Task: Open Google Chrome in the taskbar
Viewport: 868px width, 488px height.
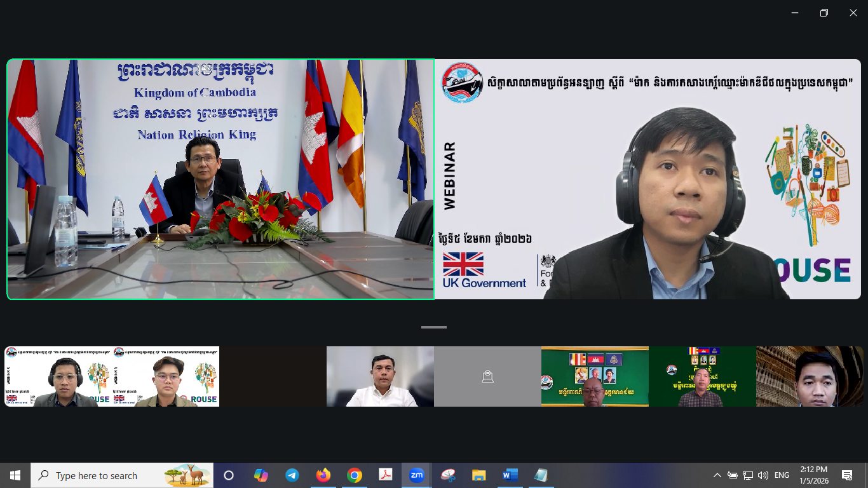Action: tap(355, 475)
